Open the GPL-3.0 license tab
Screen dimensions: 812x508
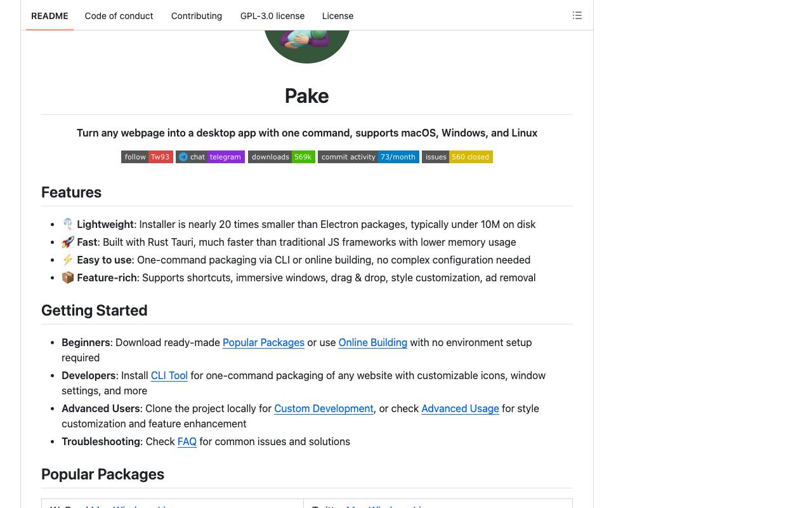[x=272, y=16]
